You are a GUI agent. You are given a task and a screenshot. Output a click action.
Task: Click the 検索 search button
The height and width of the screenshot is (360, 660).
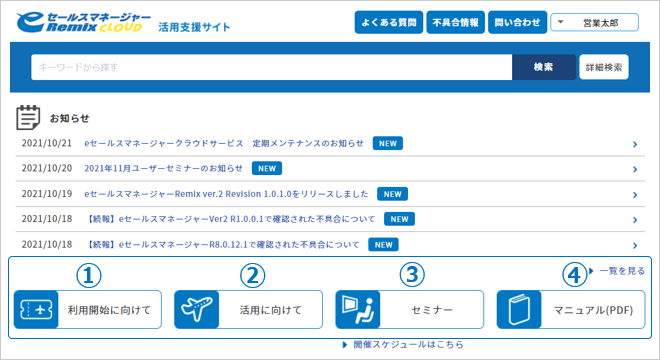544,67
